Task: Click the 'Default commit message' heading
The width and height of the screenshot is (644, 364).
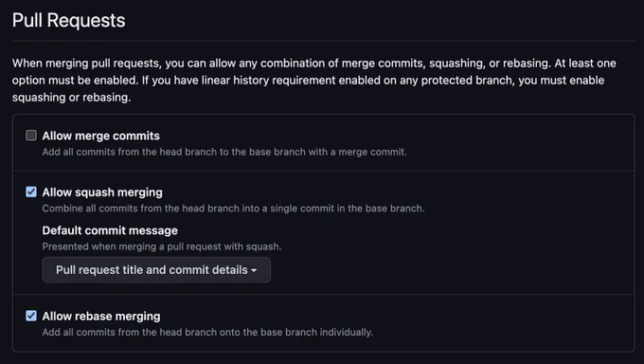Action: click(x=110, y=230)
